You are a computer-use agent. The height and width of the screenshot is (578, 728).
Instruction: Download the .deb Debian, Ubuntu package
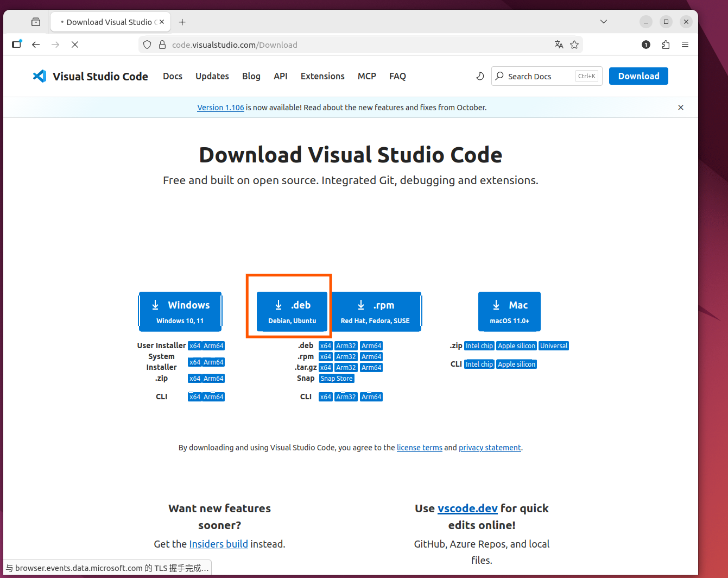click(292, 311)
